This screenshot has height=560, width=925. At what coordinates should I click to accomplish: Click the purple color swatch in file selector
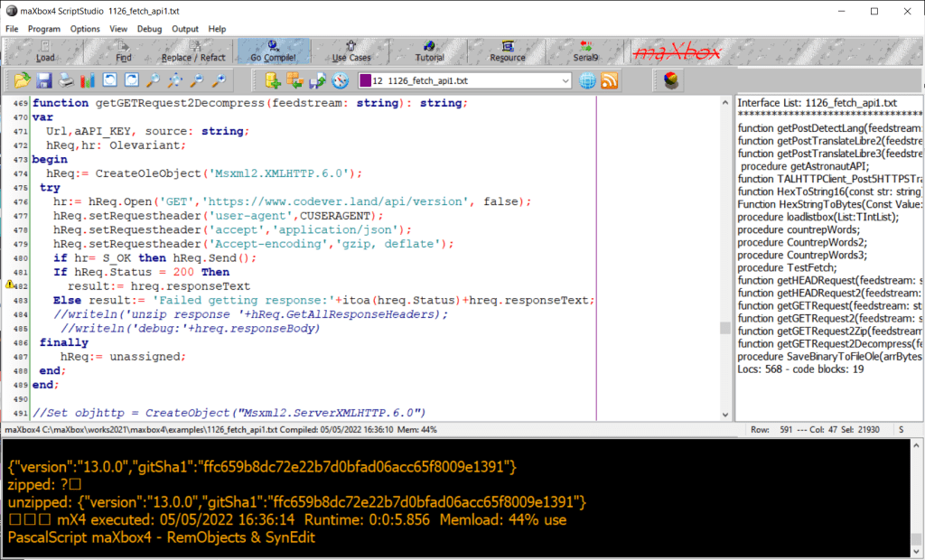point(364,81)
